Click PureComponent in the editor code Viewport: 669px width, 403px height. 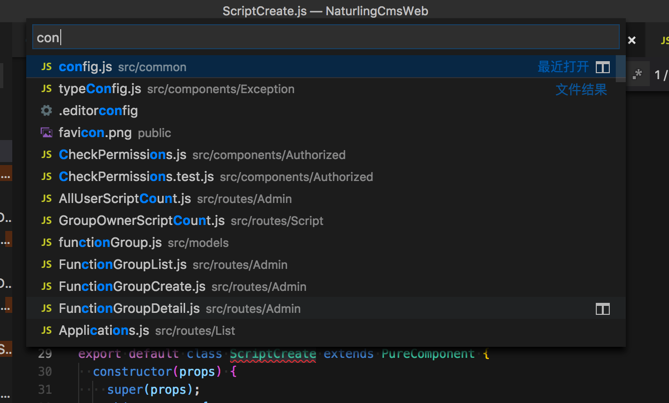(428, 354)
